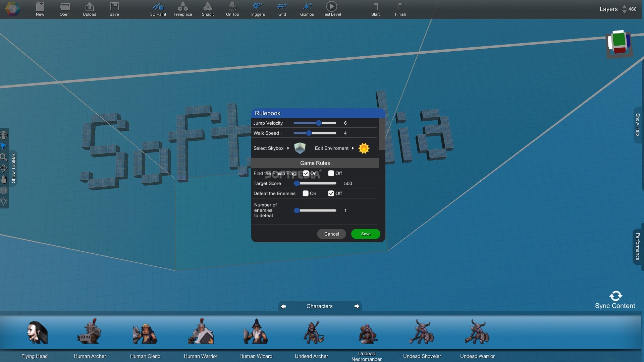Adjust the Walk Speed slider

(x=315, y=133)
